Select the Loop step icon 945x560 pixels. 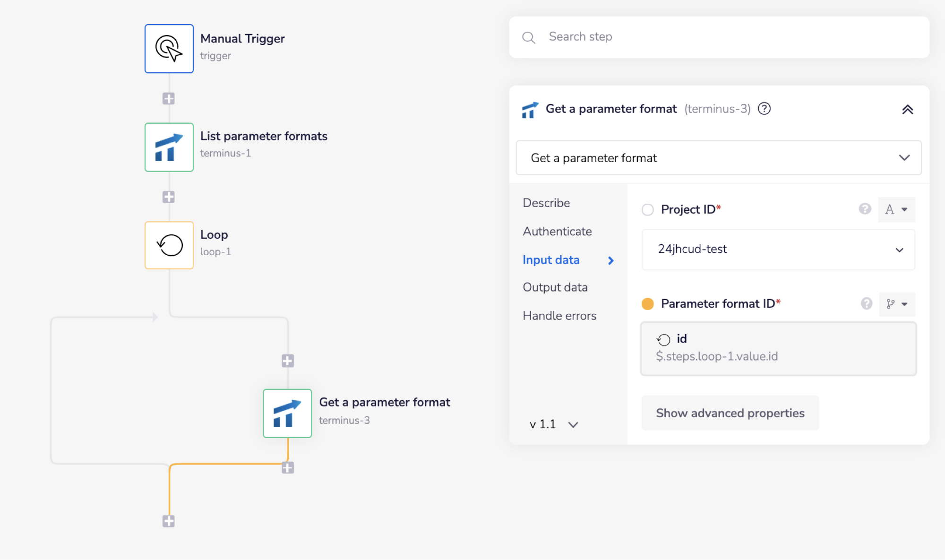tap(169, 245)
